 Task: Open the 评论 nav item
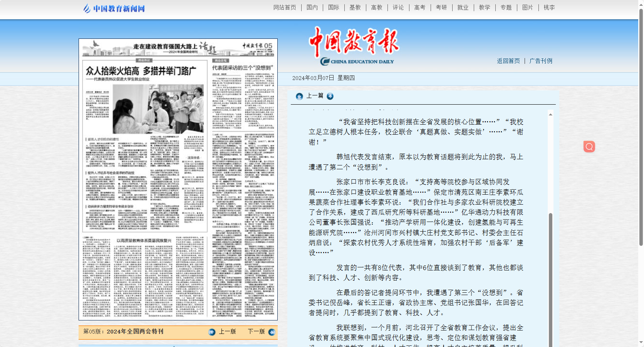pyautogui.click(x=398, y=7)
